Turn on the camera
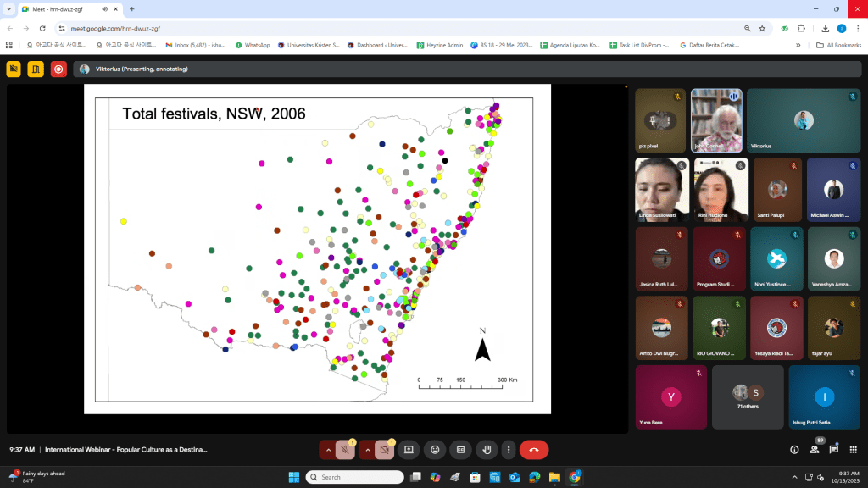 coord(384,450)
